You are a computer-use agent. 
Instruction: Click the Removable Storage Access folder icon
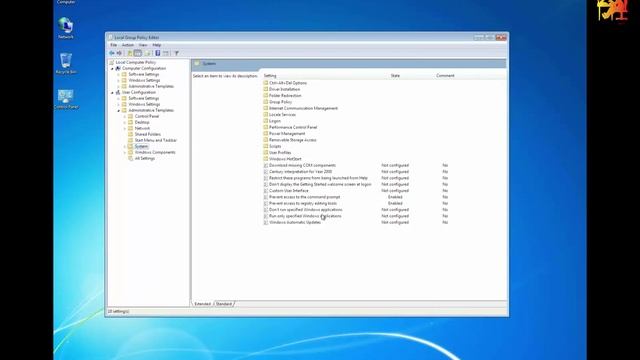[x=266, y=140]
